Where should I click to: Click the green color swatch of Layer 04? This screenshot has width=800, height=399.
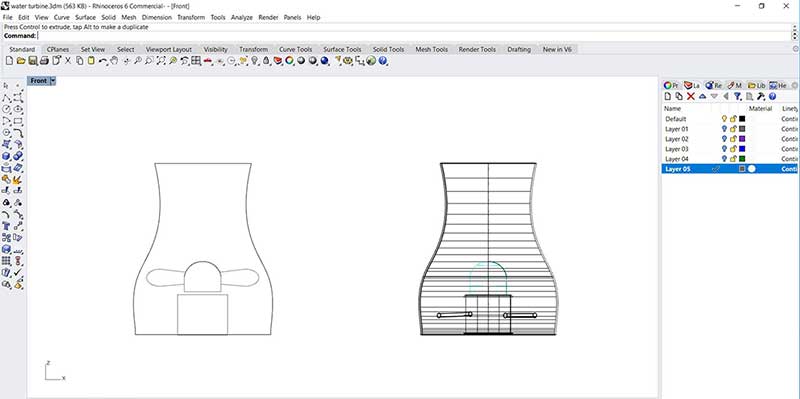click(x=742, y=159)
